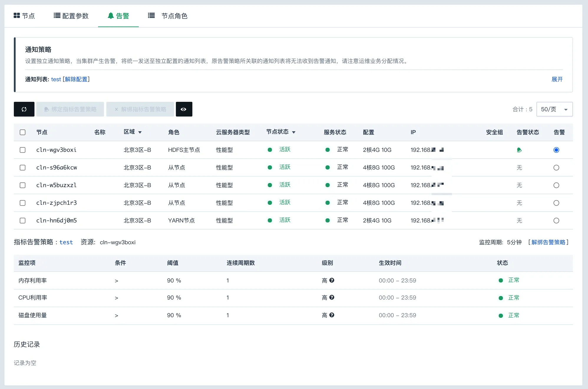Click 解除配置 link in notification list

pyautogui.click(x=76, y=79)
